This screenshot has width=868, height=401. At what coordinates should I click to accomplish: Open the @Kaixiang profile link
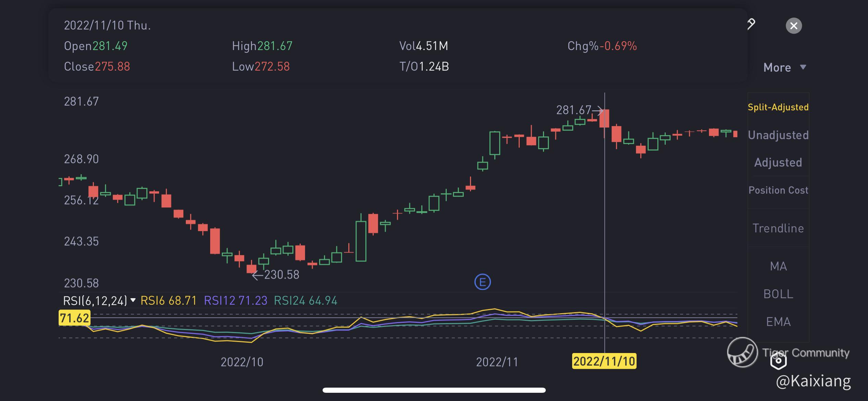point(813,381)
